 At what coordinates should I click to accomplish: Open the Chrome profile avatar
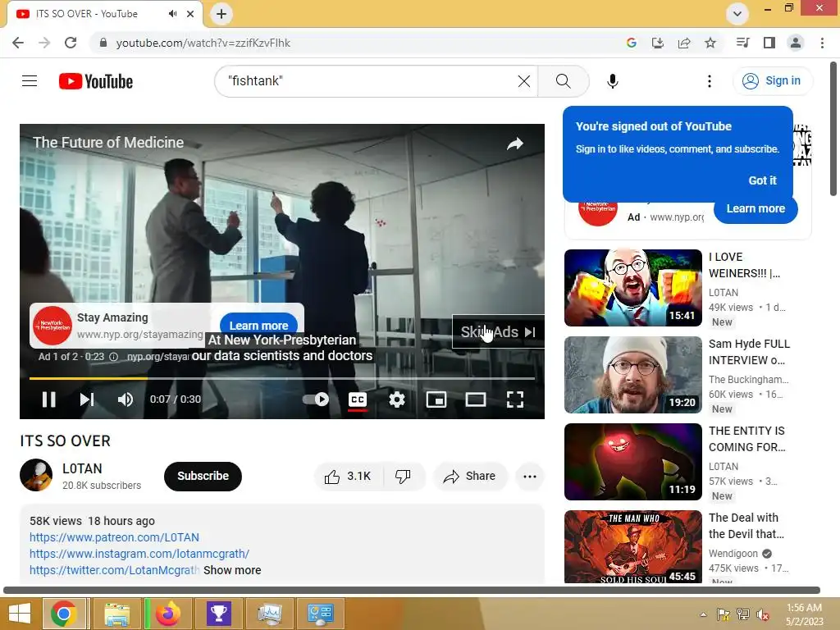click(x=796, y=43)
